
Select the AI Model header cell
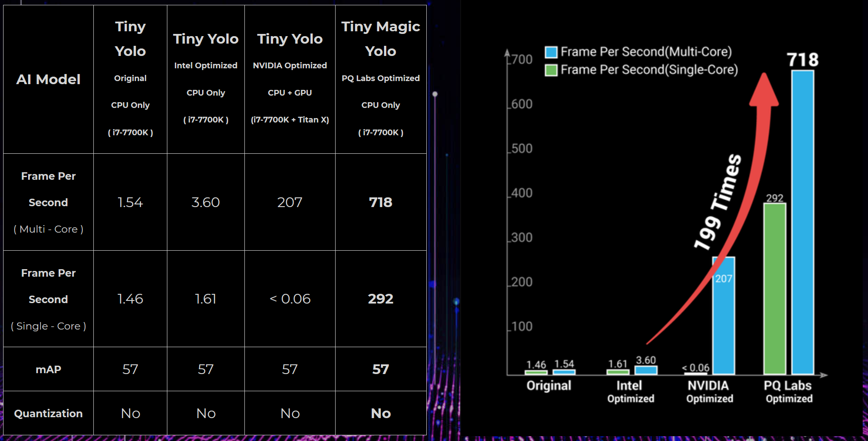pos(48,79)
